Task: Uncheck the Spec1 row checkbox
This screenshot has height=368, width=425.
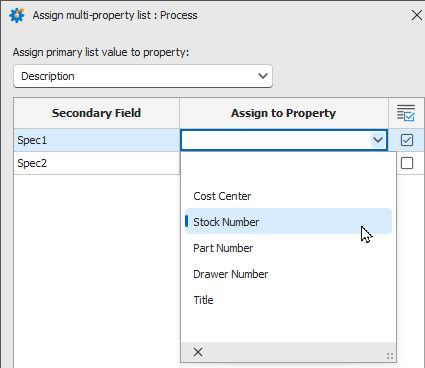Action: 407,140
